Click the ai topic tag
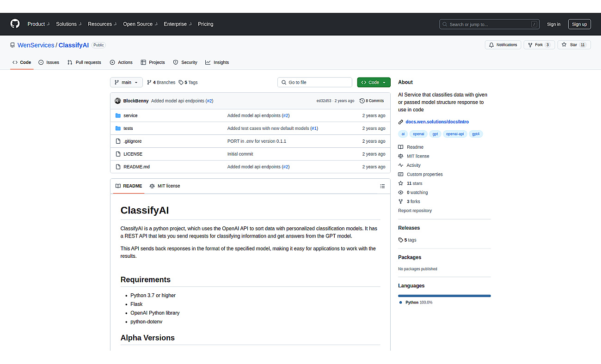The image size is (601, 364). pos(403,134)
